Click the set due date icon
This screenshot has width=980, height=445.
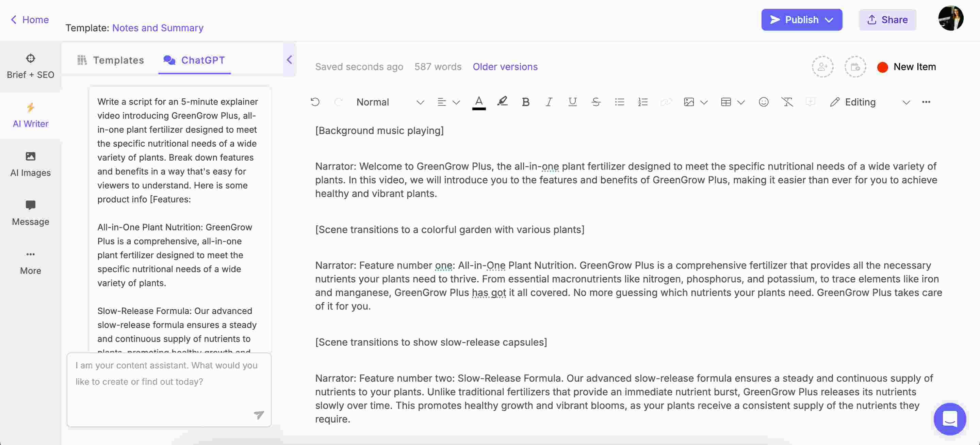[x=855, y=67]
